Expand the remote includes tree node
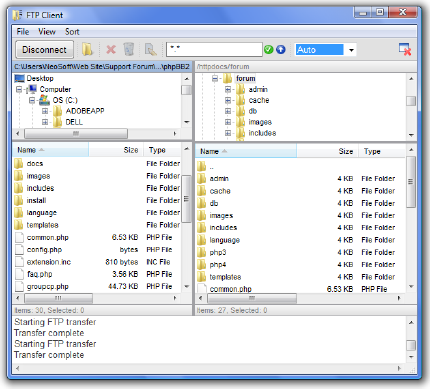 [228, 133]
